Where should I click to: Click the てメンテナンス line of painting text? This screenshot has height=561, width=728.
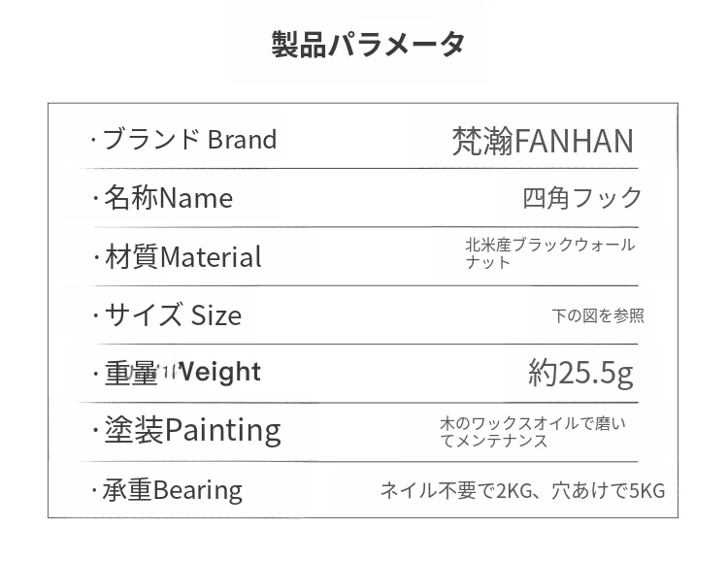point(494,442)
